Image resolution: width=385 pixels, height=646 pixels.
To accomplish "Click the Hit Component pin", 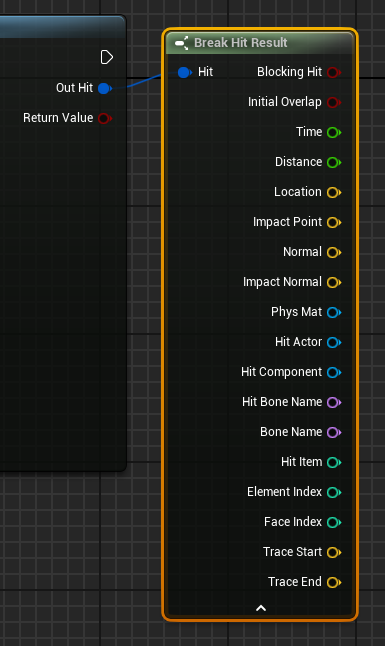I will coord(333,372).
